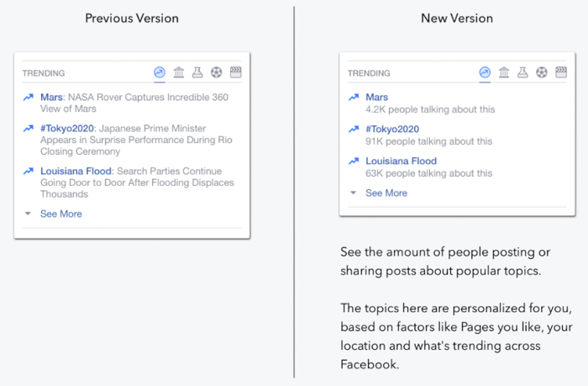Switch to Science flask icon in New Version panel
This screenshot has height=386, width=588.
(x=522, y=73)
